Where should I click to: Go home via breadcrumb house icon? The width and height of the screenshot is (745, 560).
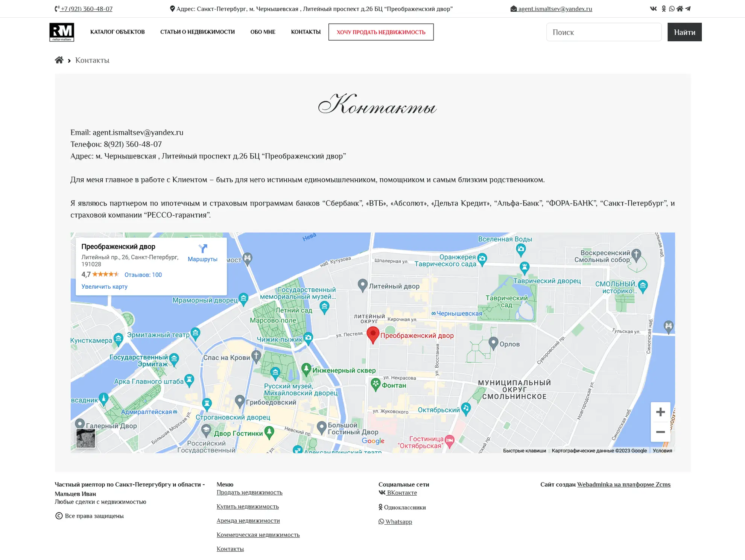click(x=59, y=60)
